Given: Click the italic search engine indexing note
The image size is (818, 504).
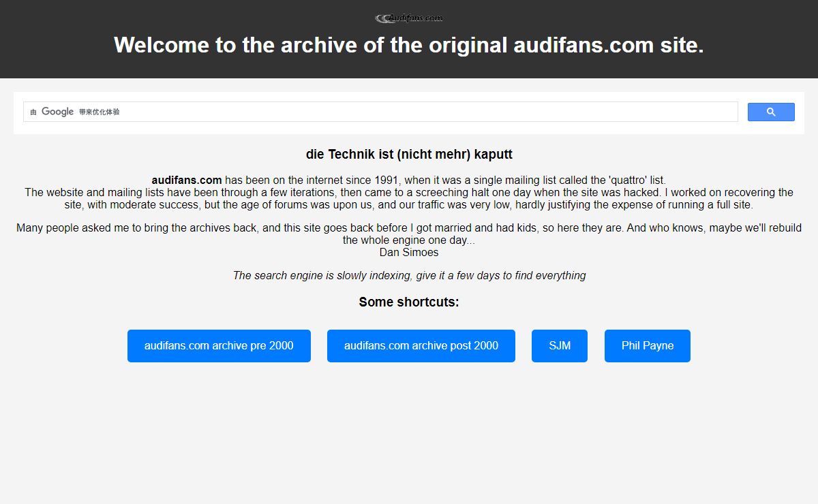Looking at the screenshot, I should pyautogui.click(x=409, y=275).
